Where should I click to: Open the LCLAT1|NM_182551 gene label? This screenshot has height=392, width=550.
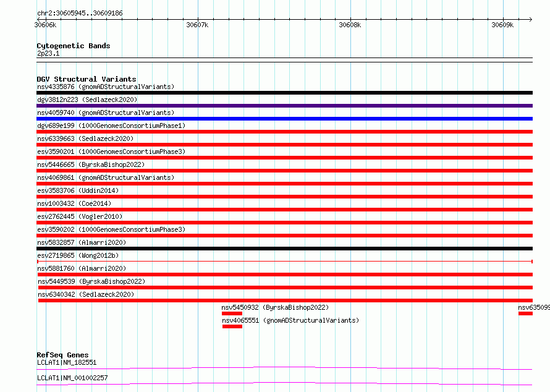(x=67, y=362)
